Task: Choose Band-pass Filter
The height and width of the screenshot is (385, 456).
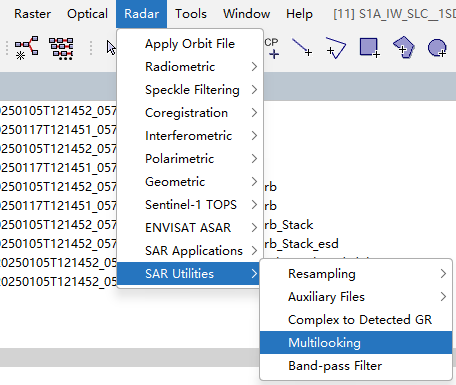Action: tap(356, 366)
